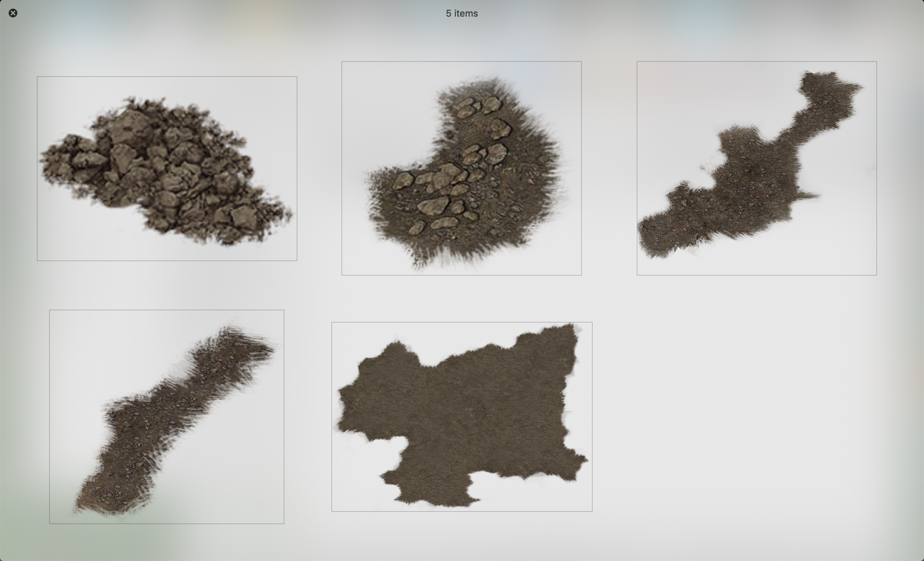
Task: Open the thumbnail in the top-right corner
Action: click(757, 168)
